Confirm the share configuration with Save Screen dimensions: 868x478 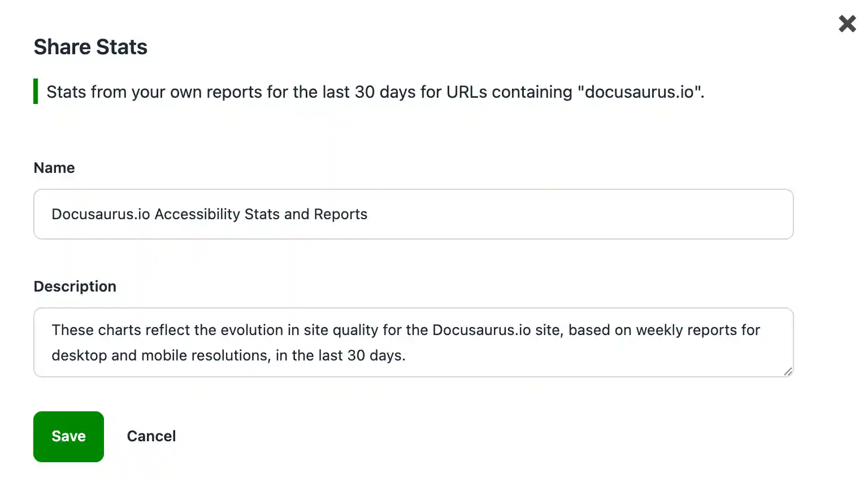(68, 436)
